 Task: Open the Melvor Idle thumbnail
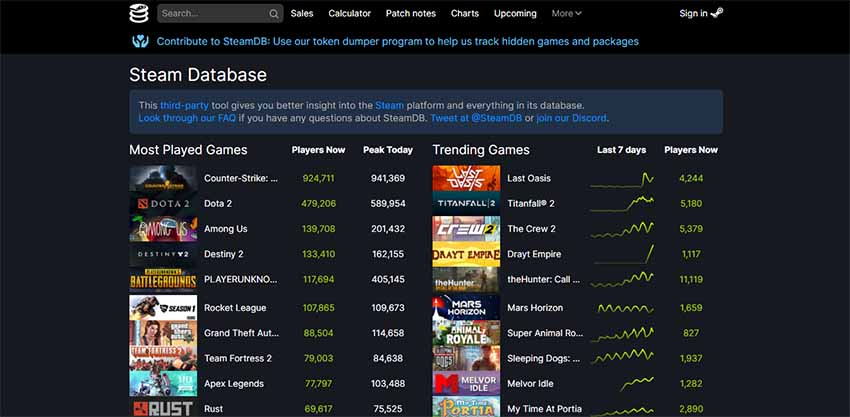(x=466, y=383)
